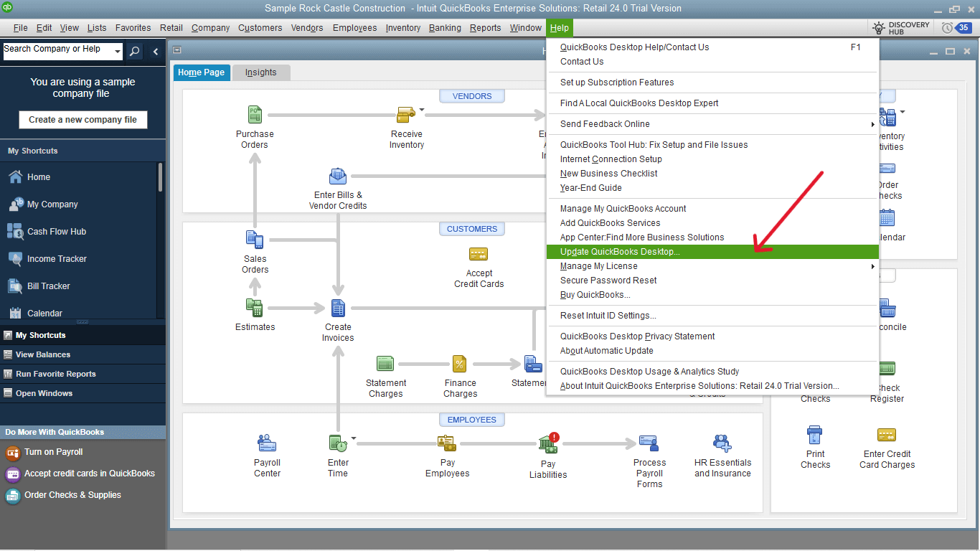Click the Enter Bills & Vendor Credits icon
The width and height of the screenshot is (980, 551).
(337, 176)
